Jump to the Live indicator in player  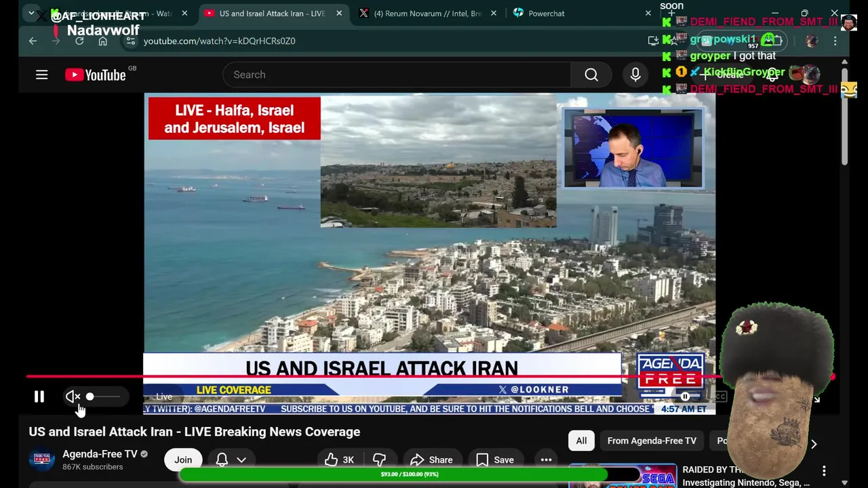(163, 396)
